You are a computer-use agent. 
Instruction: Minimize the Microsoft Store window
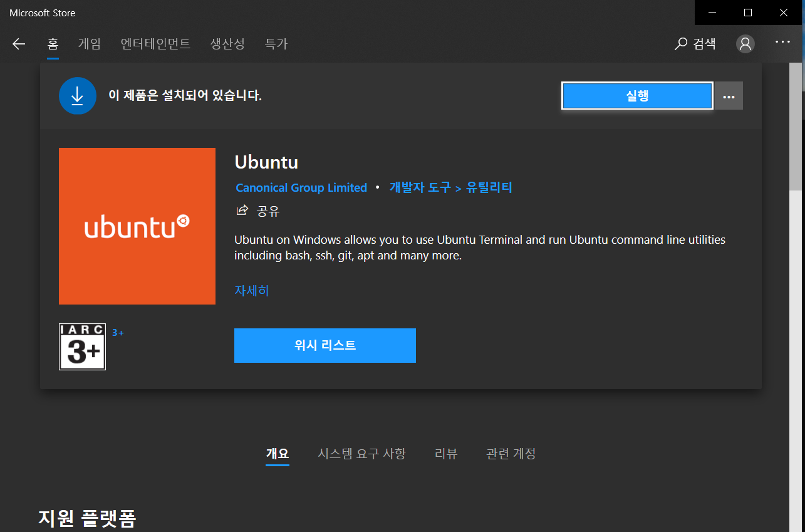712,13
